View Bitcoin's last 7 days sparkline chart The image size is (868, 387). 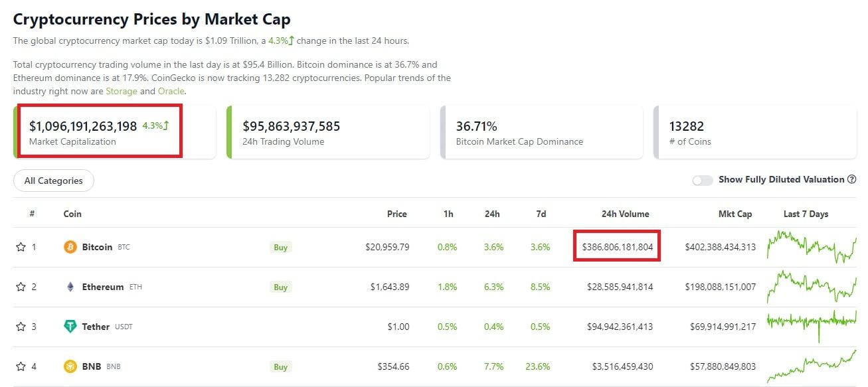812,247
